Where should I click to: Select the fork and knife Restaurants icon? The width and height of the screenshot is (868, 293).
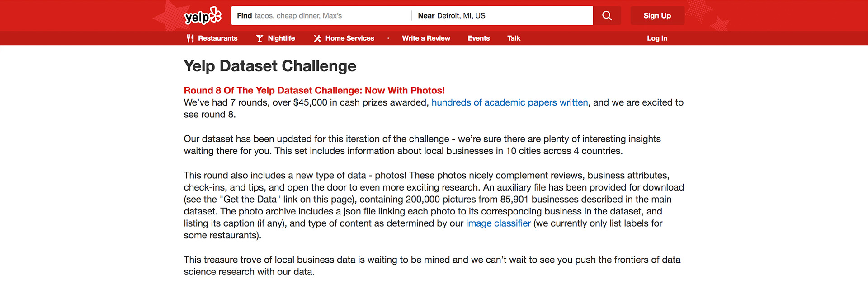[x=190, y=38]
